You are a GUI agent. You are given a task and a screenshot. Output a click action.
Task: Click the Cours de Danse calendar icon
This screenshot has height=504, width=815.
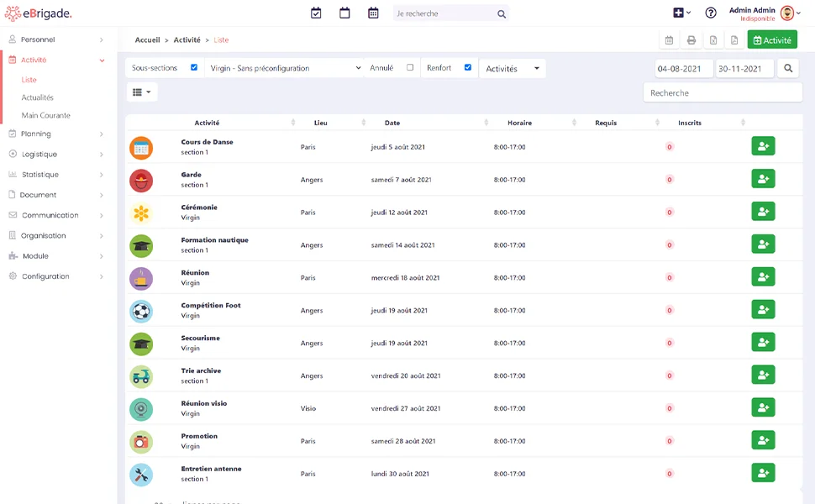point(141,148)
